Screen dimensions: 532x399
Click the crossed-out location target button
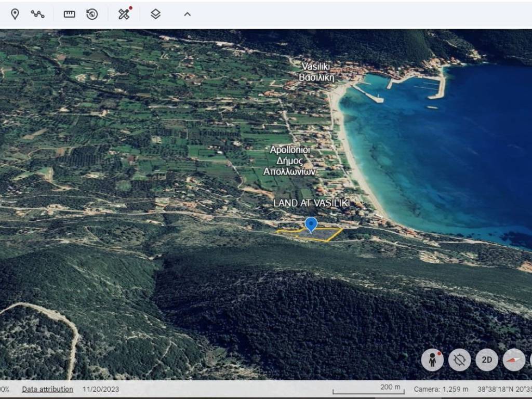point(460,360)
